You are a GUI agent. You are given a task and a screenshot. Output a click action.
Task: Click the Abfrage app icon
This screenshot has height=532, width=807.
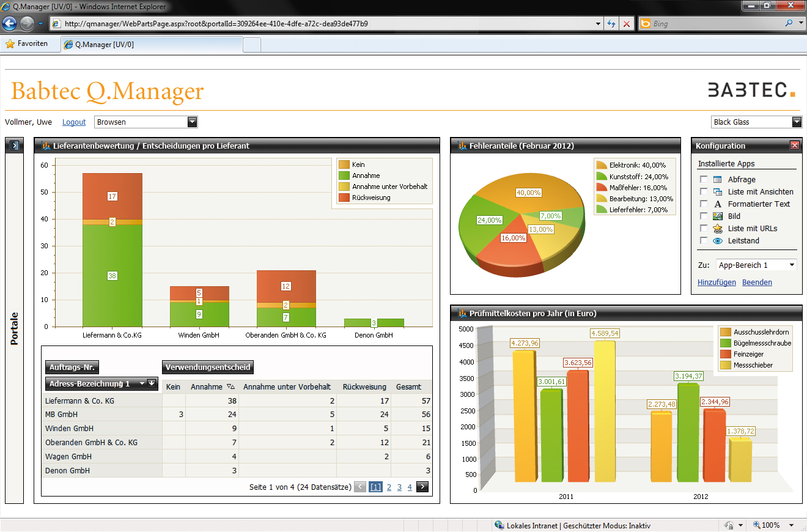pyautogui.click(x=718, y=180)
